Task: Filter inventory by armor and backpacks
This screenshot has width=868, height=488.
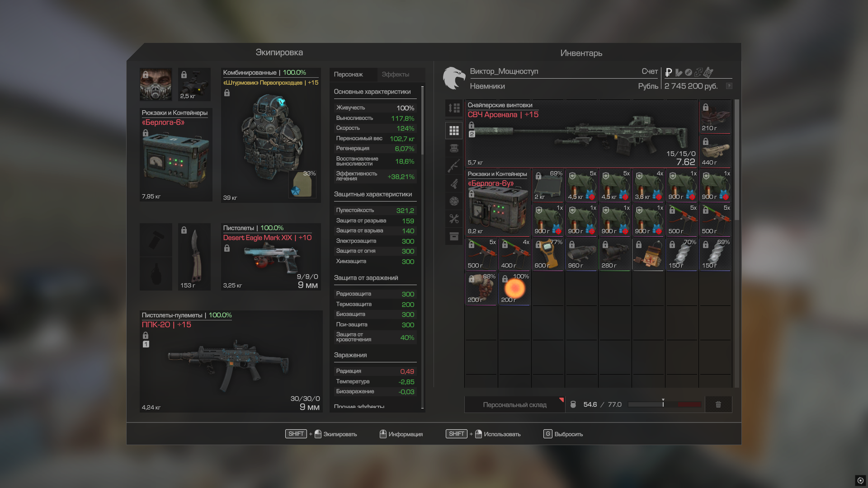Action: [454, 148]
